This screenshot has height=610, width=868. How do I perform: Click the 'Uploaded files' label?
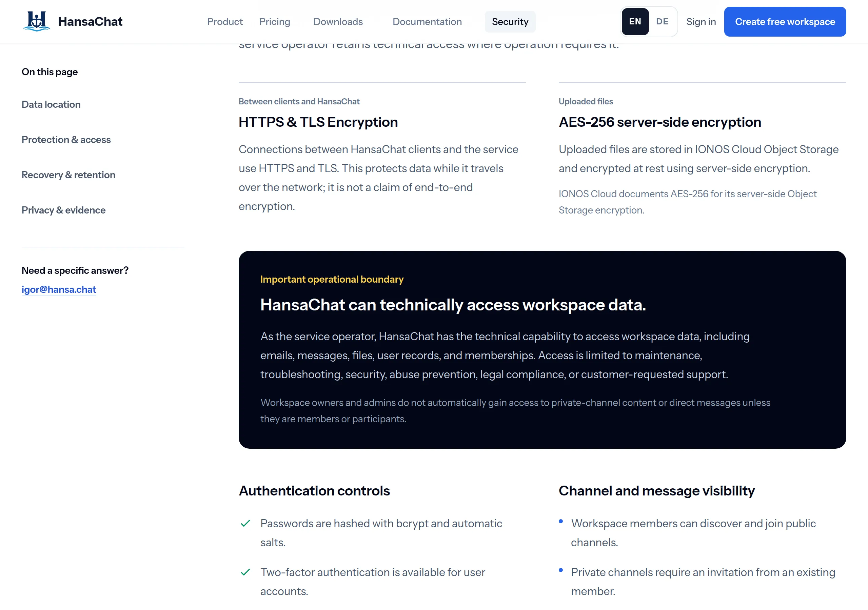click(586, 101)
